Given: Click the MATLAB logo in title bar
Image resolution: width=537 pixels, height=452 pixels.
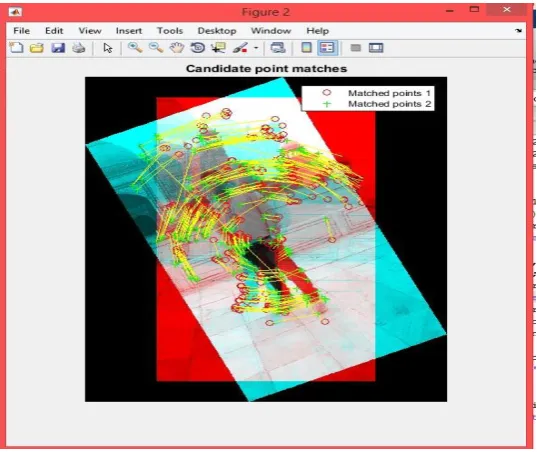Looking at the screenshot, I should 15,12.
